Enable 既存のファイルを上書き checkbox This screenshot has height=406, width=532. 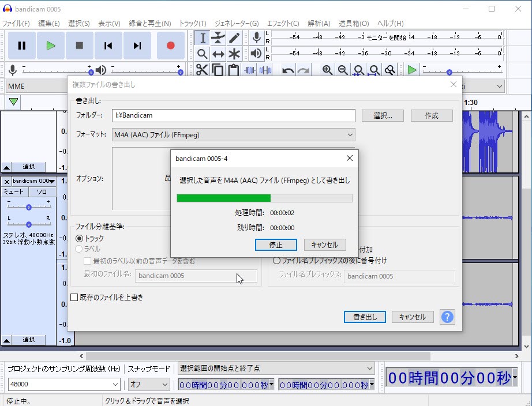click(74, 298)
